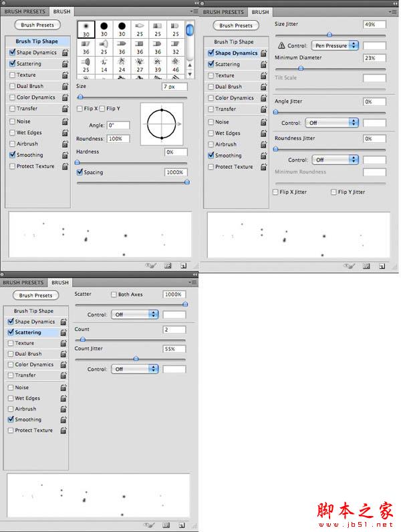Click lock icon beside Smoothing in top-left panel
The width and height of the screenshot is (401, 532).
tap(65, 155)
